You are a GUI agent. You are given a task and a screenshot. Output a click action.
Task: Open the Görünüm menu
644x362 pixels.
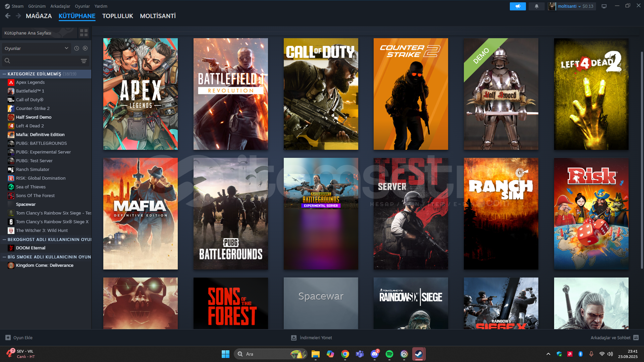tap(37, 6)
